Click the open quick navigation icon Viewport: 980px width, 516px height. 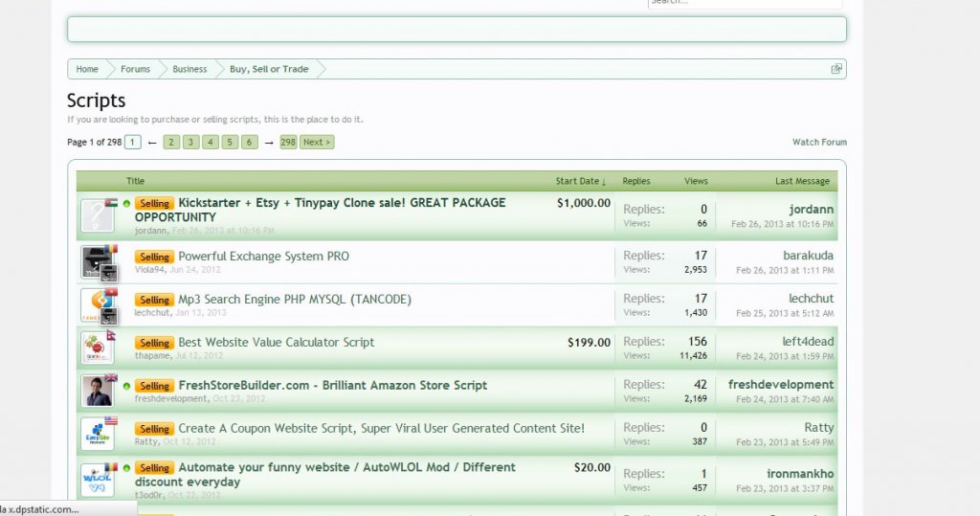click(x=836, y=69)
